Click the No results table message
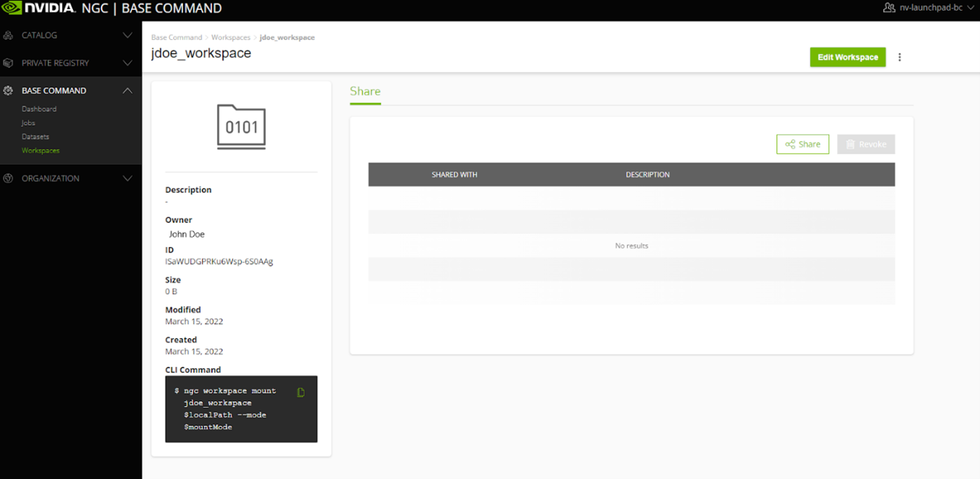Image resolution: width=980 pixels, height=479 pixels. pyautogui.click(x=631, y=246)
